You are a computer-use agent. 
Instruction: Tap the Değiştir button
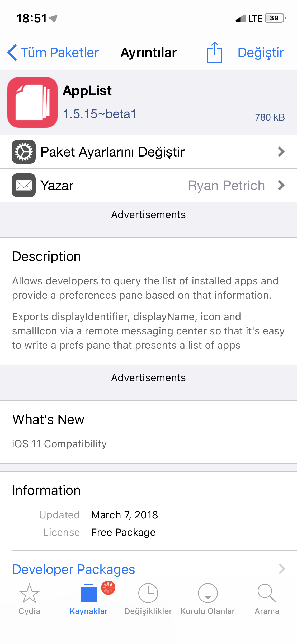tap(261, 52)
